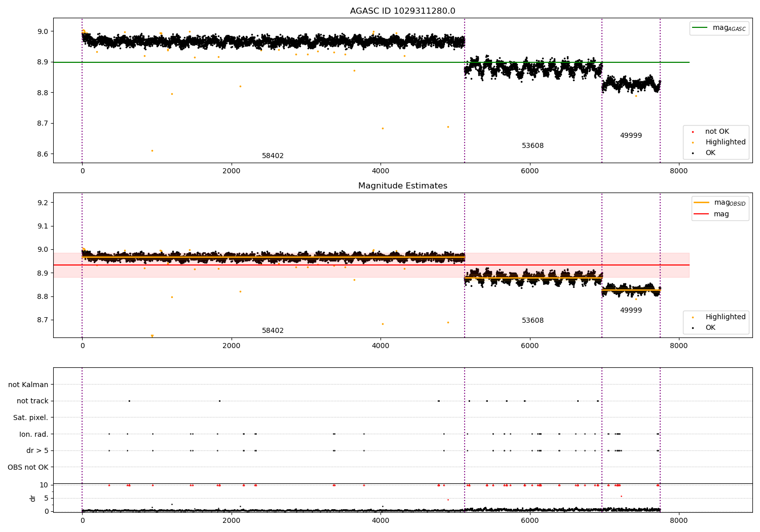Click the 9.2 y-axis tick in middle plot

coord(42,203)
